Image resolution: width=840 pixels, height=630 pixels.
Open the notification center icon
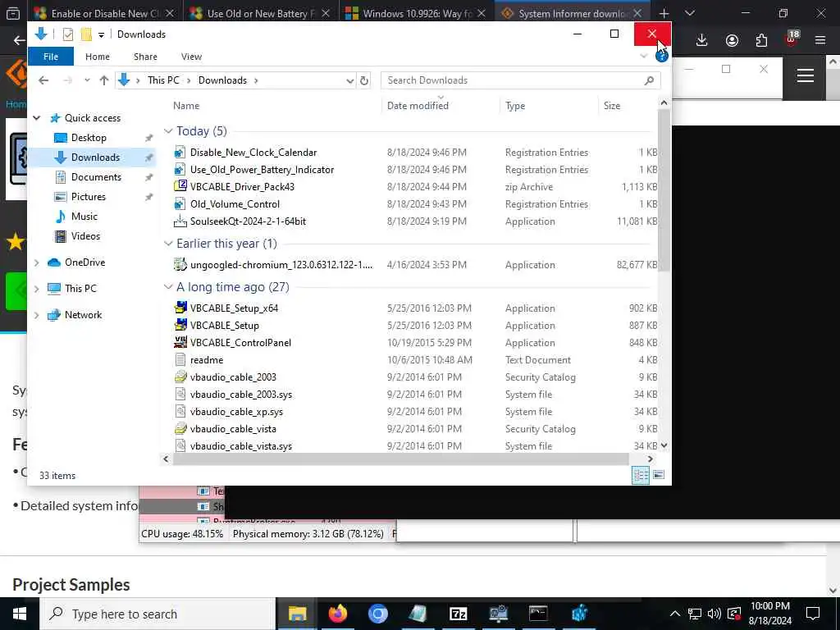[x=813, y=614]
